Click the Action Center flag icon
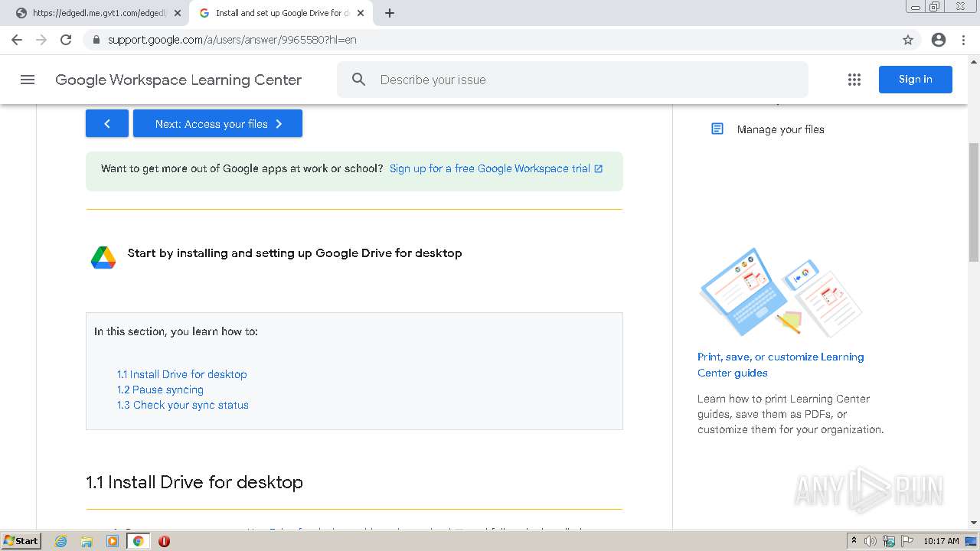The height and width of the screenshot is (551, 980). [906, 541]
